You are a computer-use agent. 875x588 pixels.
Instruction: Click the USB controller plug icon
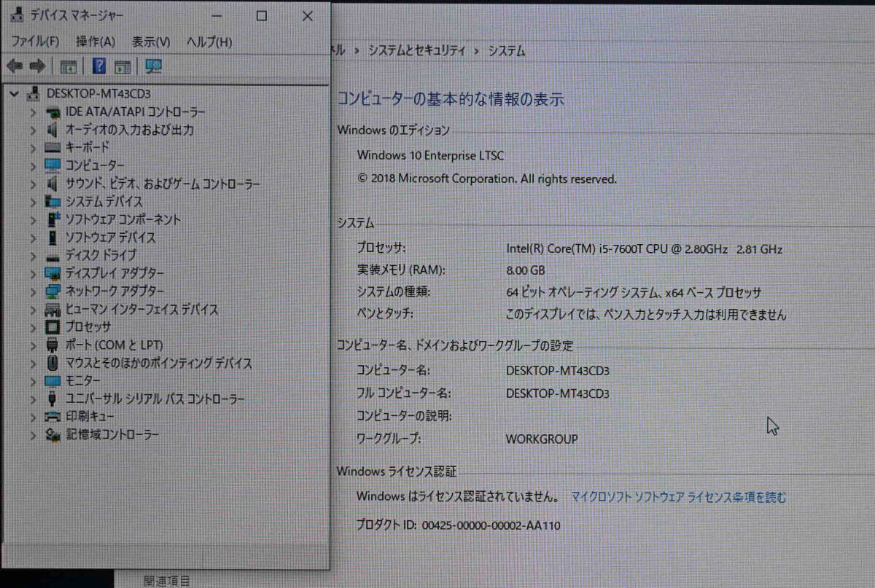pyautogui.click(x=53, y=399)
